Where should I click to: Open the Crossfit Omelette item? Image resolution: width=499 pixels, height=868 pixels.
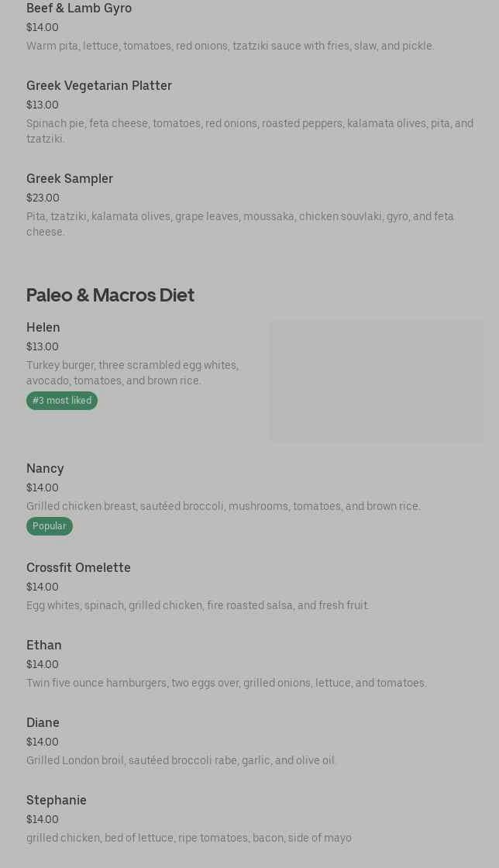point(78,567)
